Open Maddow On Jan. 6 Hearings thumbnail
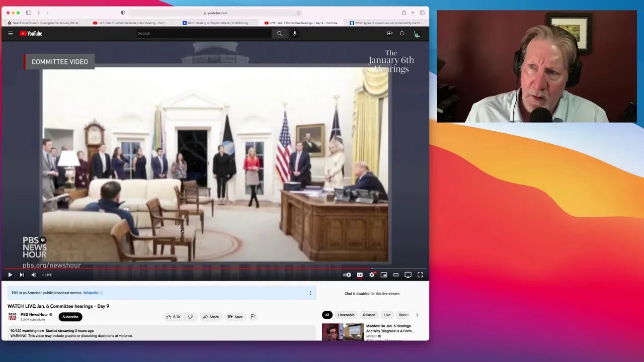This screenshot has height=362, width=644. 343,332
